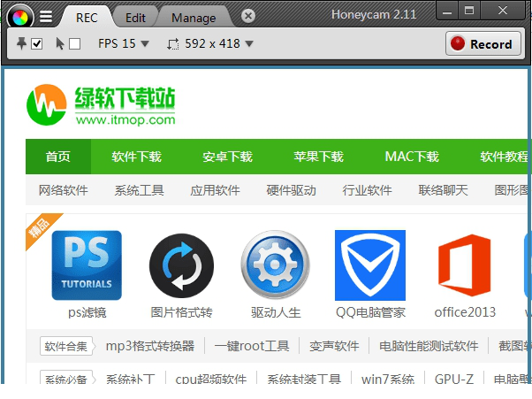The width and height of the screenshot is (532, 399).
Task: Open the win7系统 link
Action: (x=388, y=379)
